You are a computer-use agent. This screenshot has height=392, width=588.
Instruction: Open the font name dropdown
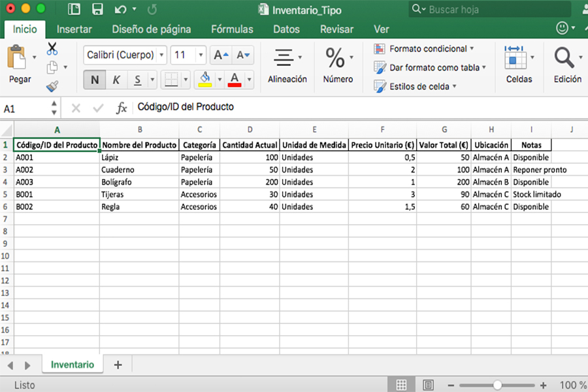click(x=160, y=55)
